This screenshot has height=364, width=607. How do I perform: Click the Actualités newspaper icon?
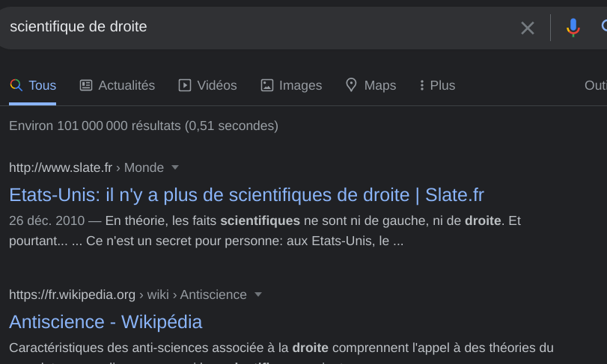[86, 85]
